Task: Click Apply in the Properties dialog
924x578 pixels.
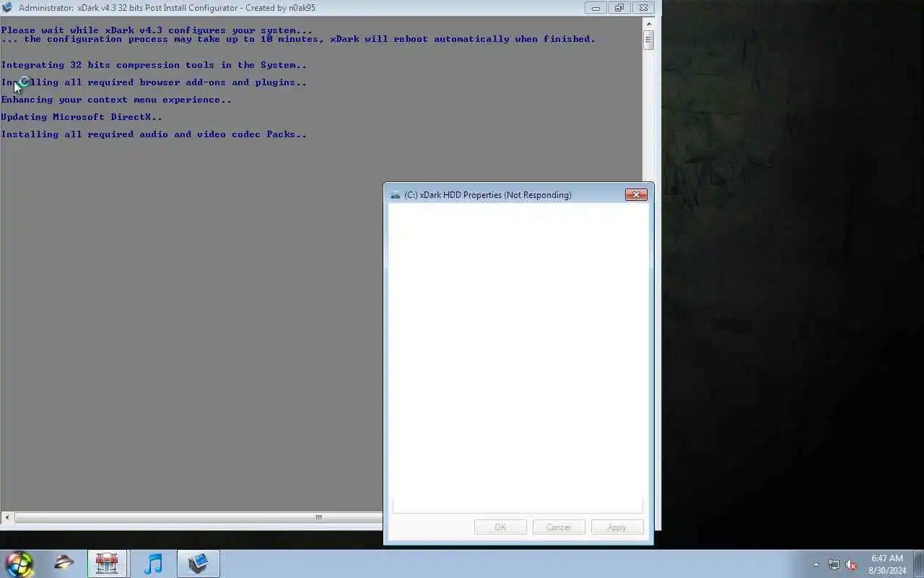Action: pyautogui.click(x=616, y=527)
